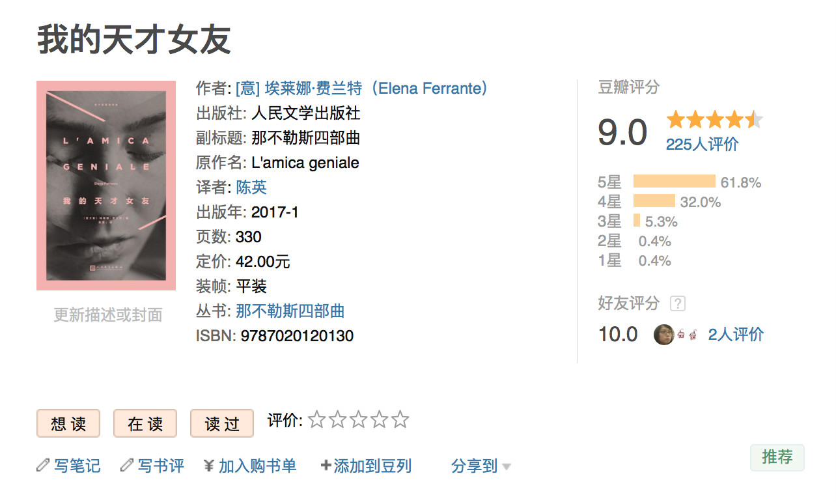Mark the book as 读过
836x504 pixels.
coord(222,424)
